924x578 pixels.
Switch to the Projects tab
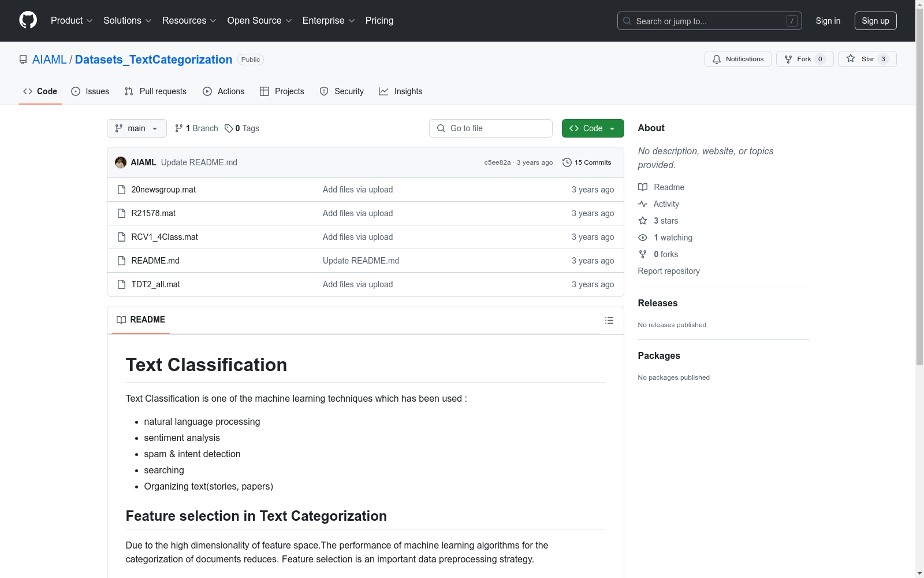click(x=282, y=91)
